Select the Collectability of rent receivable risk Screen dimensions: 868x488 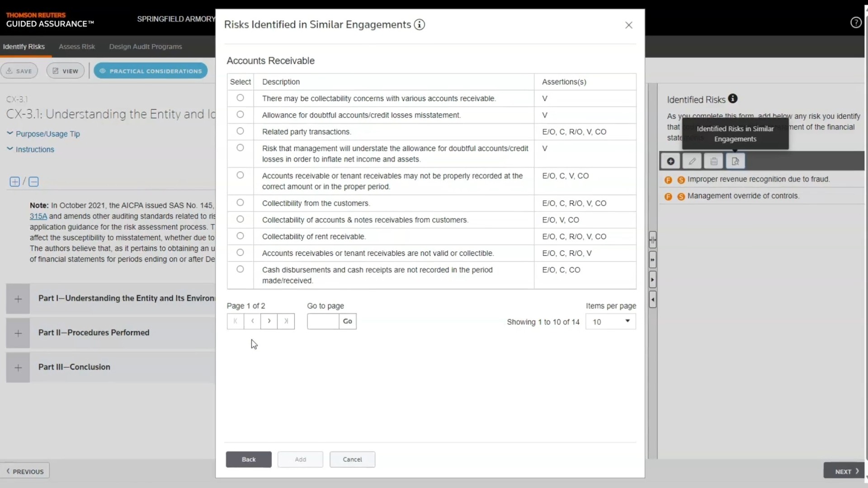click(240, 236)
